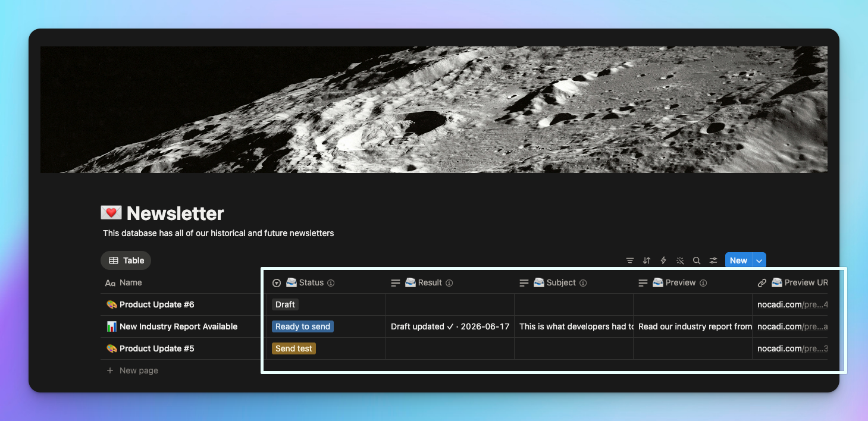
Task: Click info icon beside Status header
Action: [331, 283]
